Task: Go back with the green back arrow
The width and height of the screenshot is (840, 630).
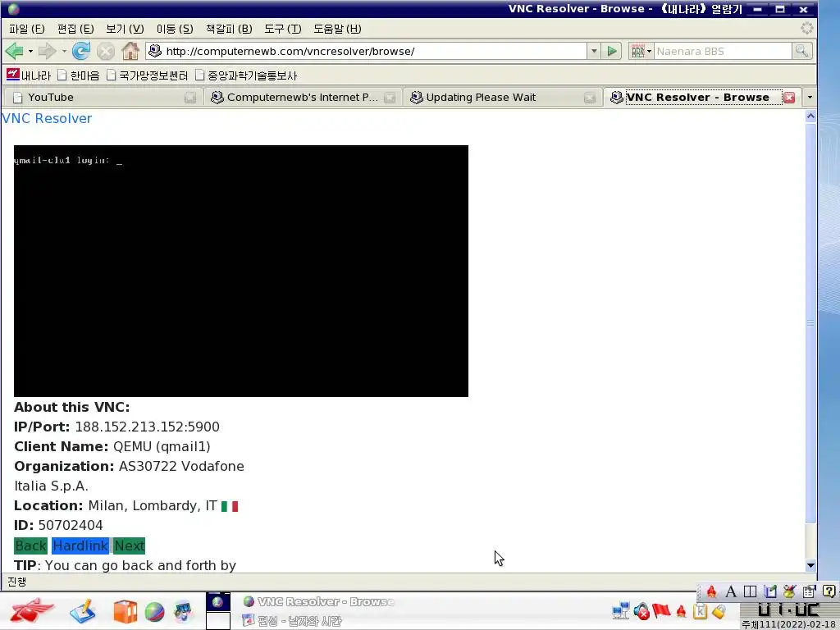Action: coord(15,52)
